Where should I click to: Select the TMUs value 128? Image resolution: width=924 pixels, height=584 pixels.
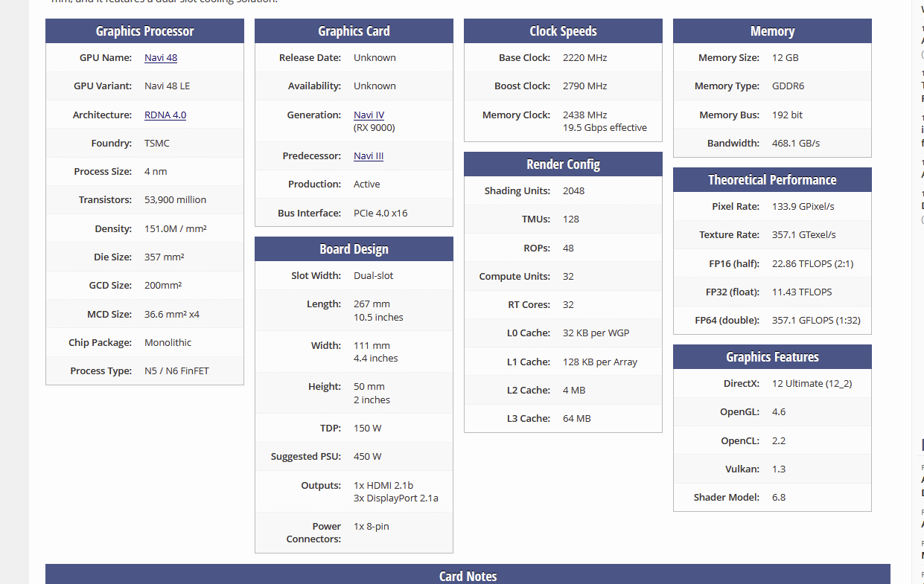click(x=571, y=219)
